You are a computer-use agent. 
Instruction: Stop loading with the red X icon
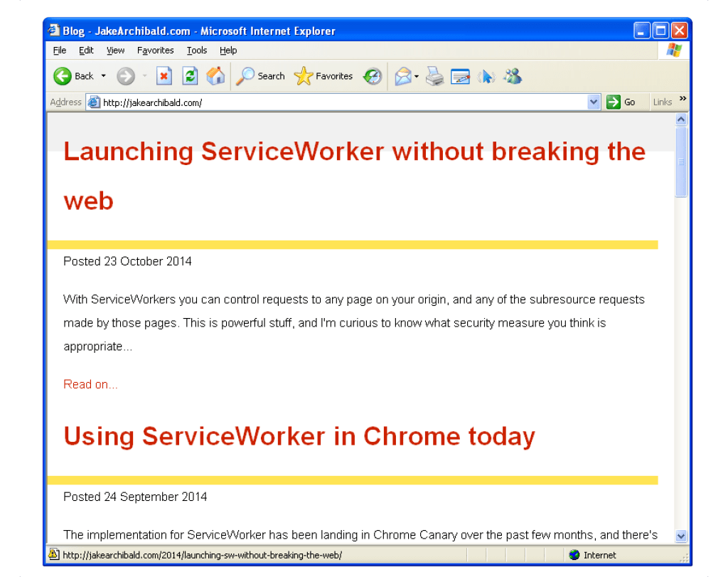[164, 76]
